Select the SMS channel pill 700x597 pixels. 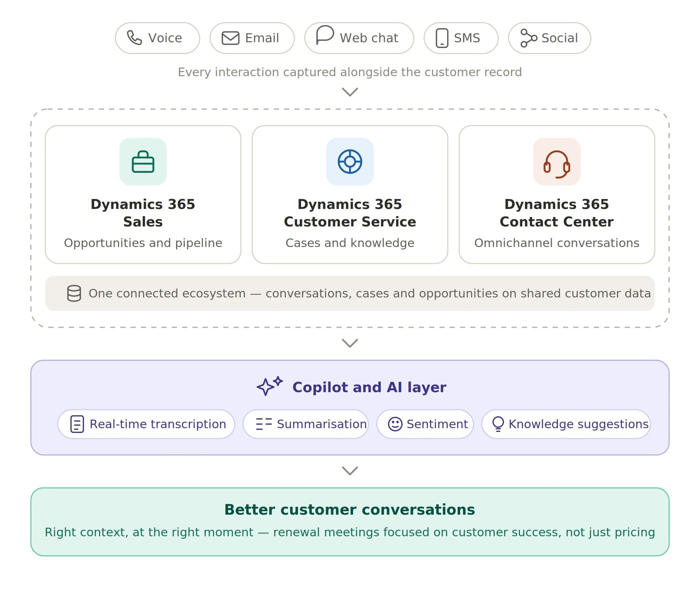pos(461,38)
